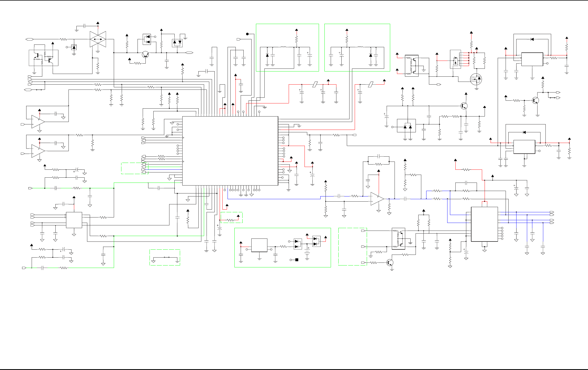This screenshot has width=588, height=370.
Task: Click the solid black filled circle test point
Action: (x=247, y=34)
